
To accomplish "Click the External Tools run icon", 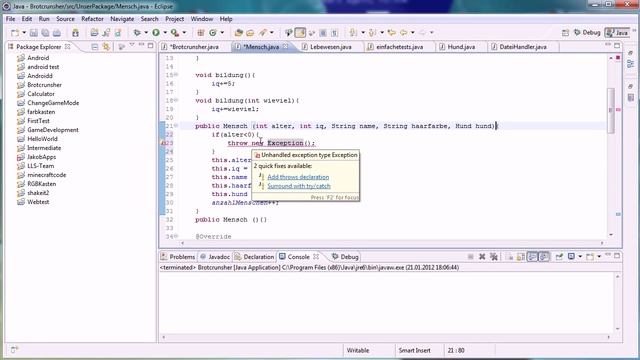I will tap(175, 33).
